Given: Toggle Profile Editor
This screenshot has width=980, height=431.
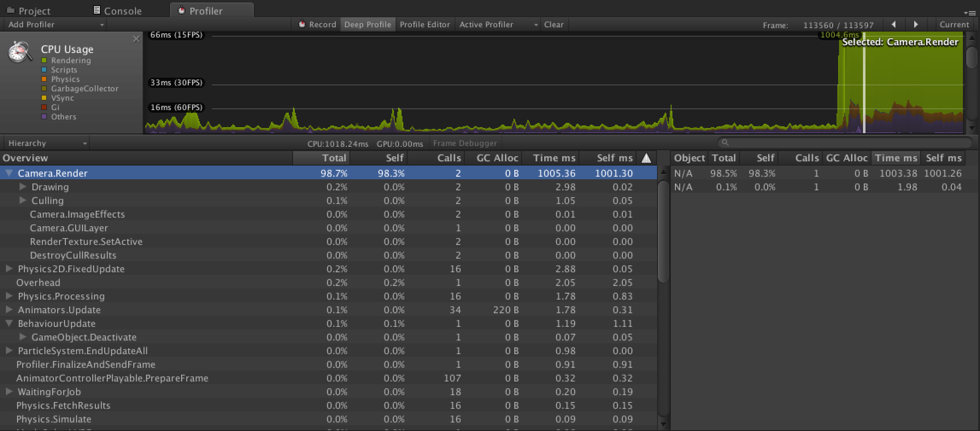Looking at the screenshot, I should 425,24.
